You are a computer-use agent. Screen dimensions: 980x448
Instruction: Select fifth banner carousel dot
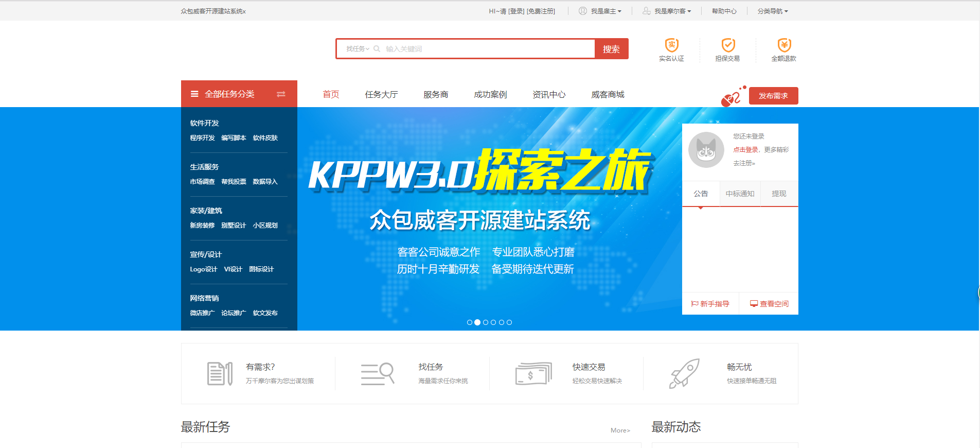coord(502,322)
